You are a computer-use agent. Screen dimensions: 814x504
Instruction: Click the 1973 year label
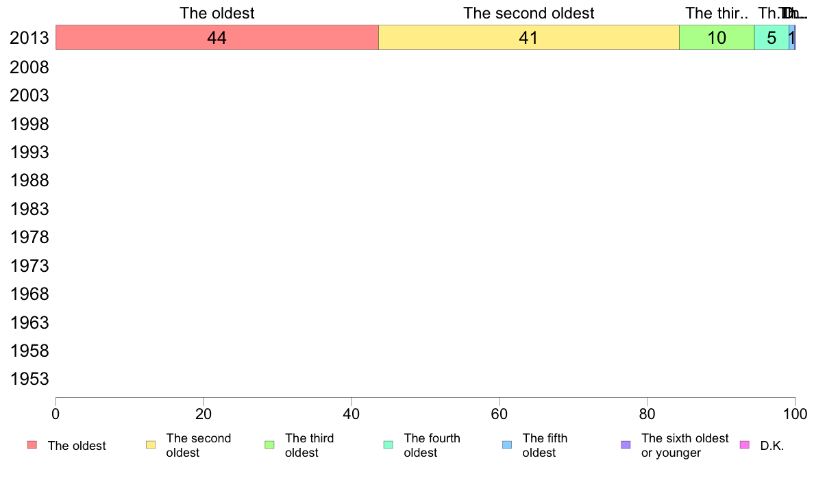(29, 266)
